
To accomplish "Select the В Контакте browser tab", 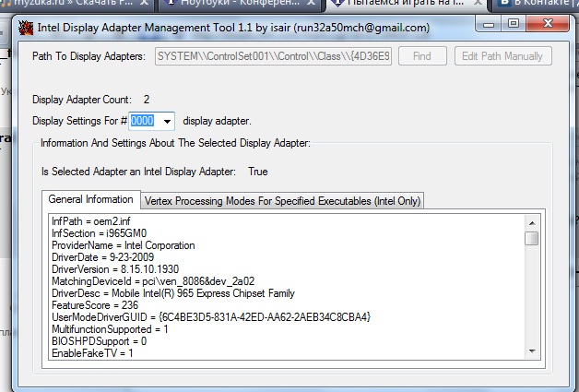I will pyautogui.click(x=536, y=5).
